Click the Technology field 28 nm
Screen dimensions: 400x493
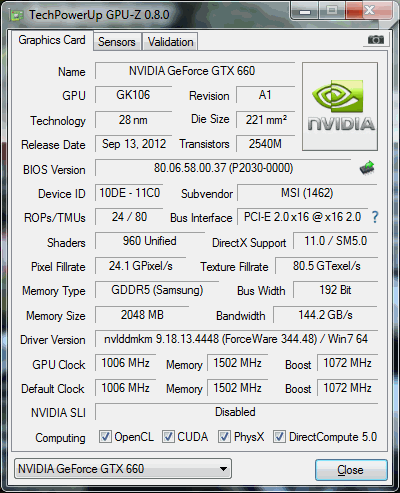point(133,120)
